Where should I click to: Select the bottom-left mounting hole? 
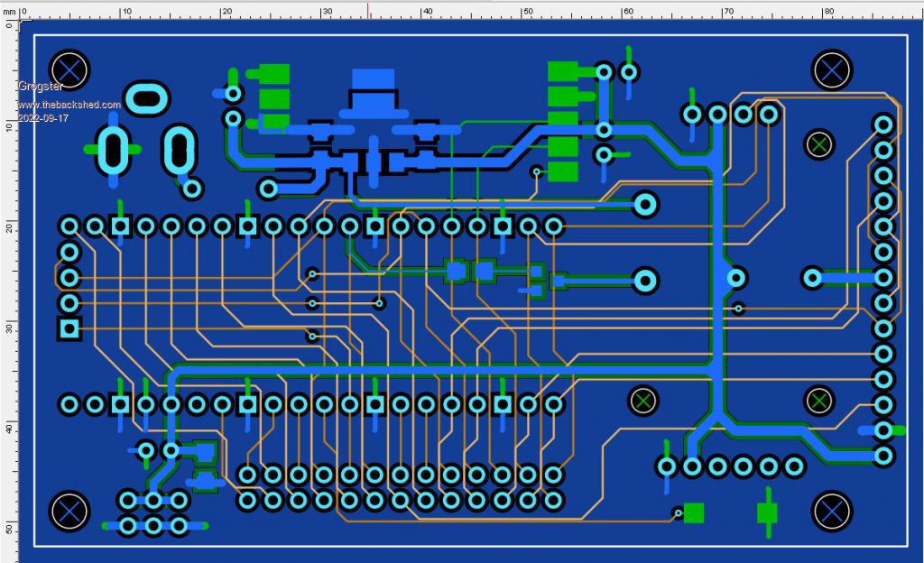point(69,511)
